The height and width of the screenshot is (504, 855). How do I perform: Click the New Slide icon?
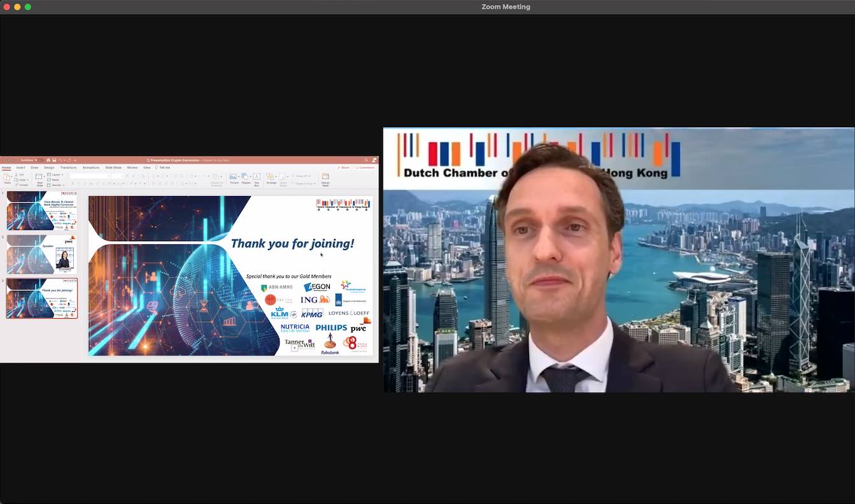point(39,179)
